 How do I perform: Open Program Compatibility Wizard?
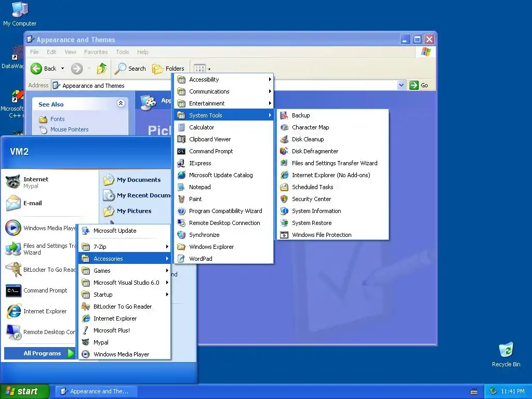pyautogui.click(x=224, y=211)
